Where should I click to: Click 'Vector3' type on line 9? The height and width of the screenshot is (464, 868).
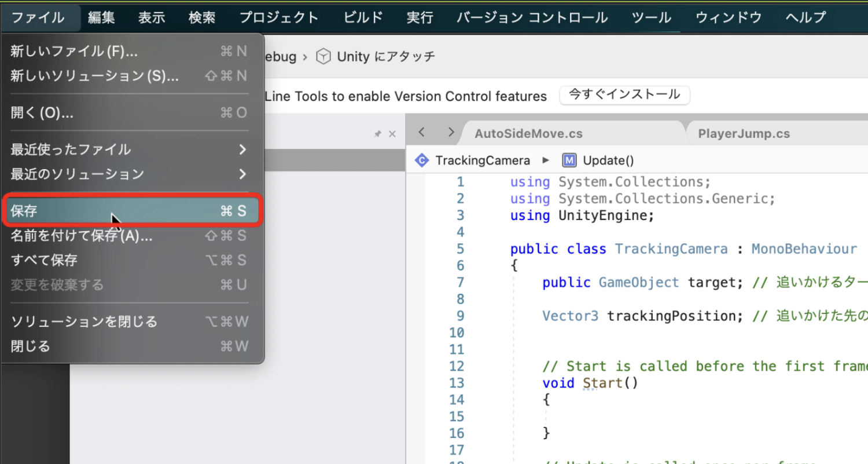pos(571,316)
